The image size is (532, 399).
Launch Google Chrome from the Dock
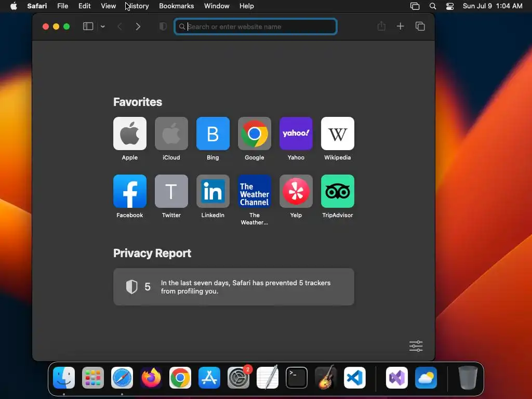pyautogui.click(x=180, y=378)
